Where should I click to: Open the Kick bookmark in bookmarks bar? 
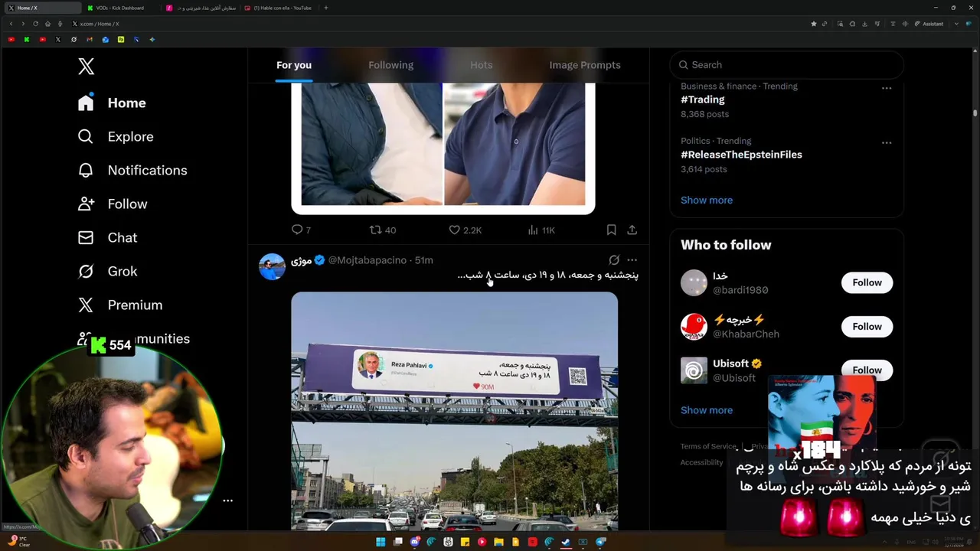[x=27, y=39]
